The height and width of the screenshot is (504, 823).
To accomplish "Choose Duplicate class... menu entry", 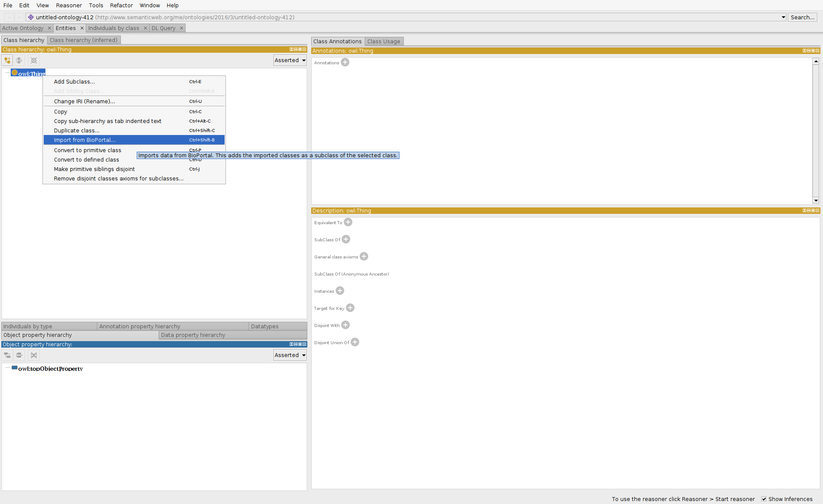I will click(x=134, y=131).
